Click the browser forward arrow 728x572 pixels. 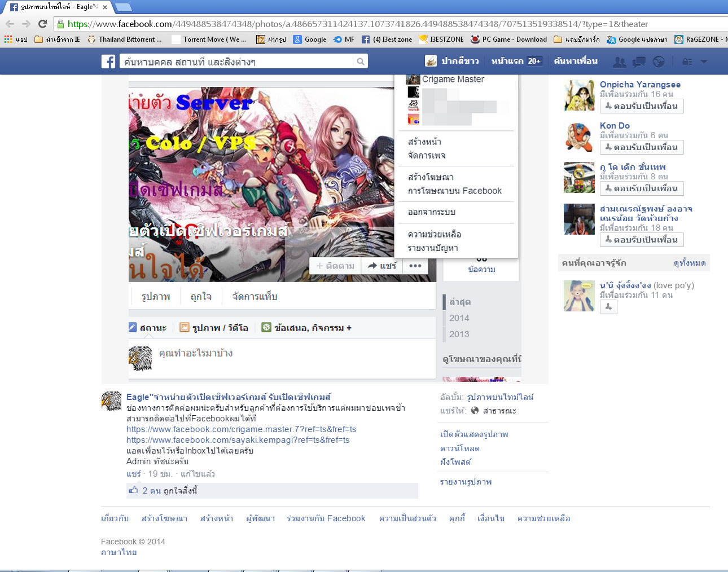coord(26,24)
